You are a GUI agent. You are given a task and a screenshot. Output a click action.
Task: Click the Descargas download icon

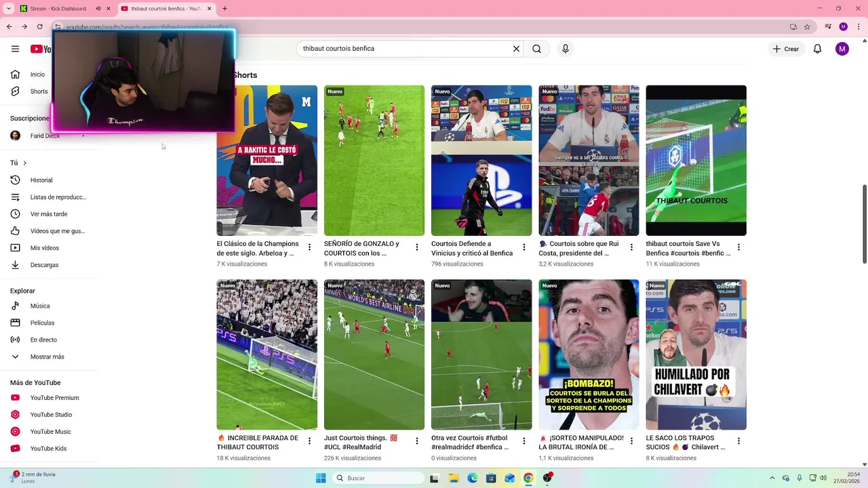[x=15, y=265]
